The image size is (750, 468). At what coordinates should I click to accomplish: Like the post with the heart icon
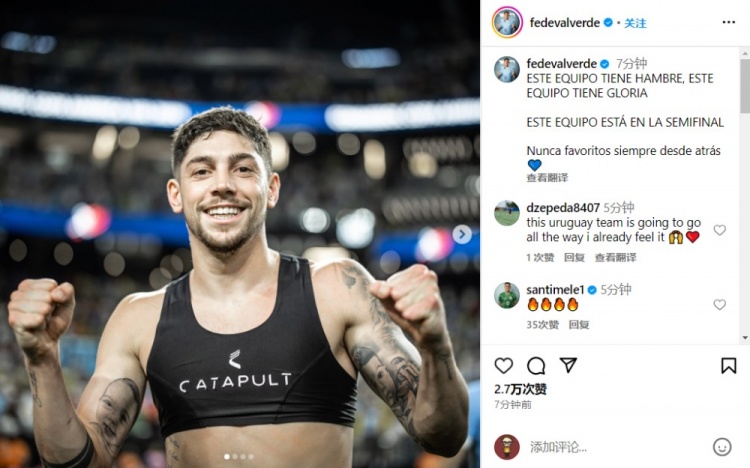(504, 366)
